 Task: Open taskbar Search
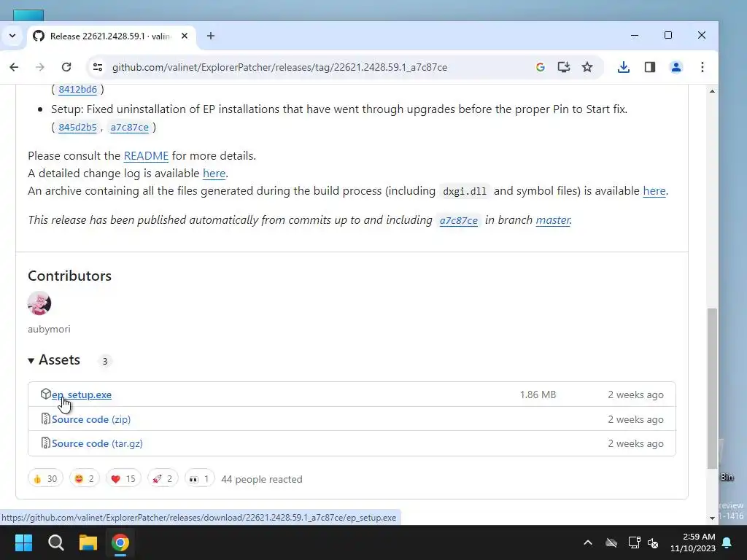coord(55,542)
